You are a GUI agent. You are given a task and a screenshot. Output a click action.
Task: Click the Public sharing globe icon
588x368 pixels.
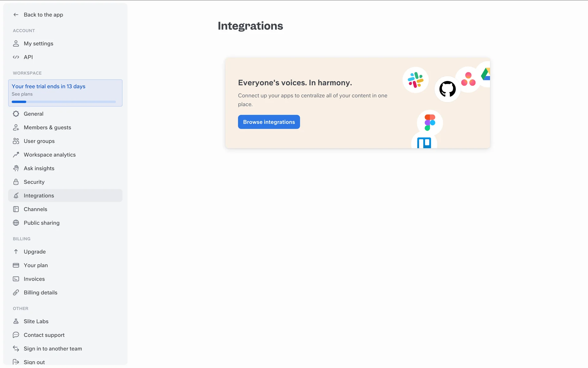pyautogui.click(x=16, y=223)
